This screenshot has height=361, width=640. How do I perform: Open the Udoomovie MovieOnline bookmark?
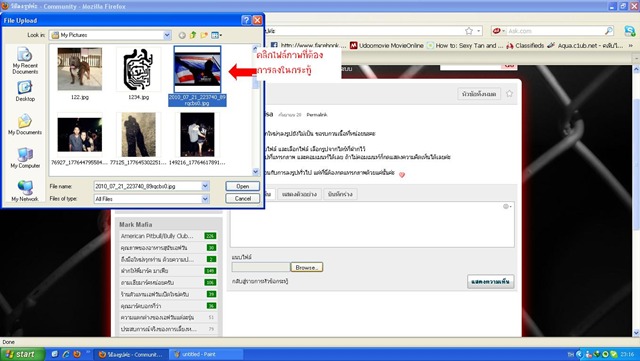tap(386, 46)
